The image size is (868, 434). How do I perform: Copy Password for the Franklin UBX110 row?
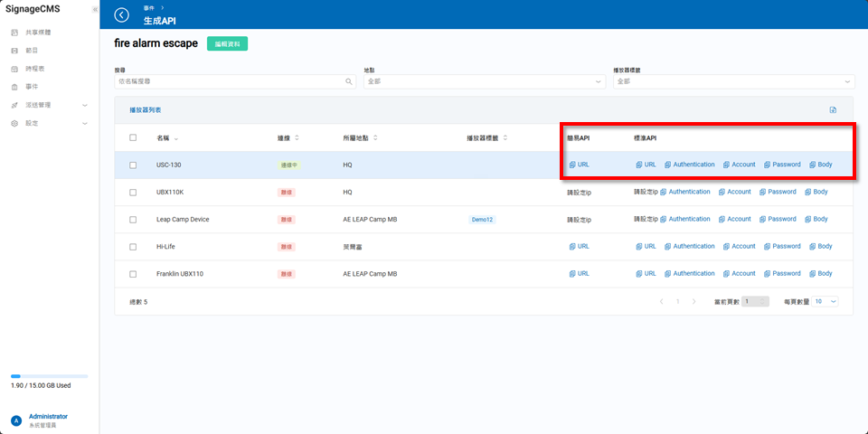782,273
